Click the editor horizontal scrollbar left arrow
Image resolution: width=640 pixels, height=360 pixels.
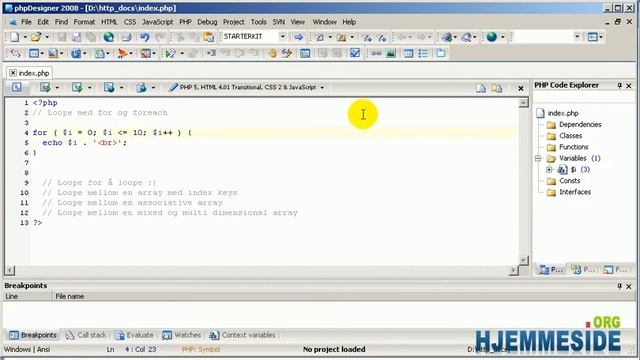pyautogui.click(x=9, y=270)
